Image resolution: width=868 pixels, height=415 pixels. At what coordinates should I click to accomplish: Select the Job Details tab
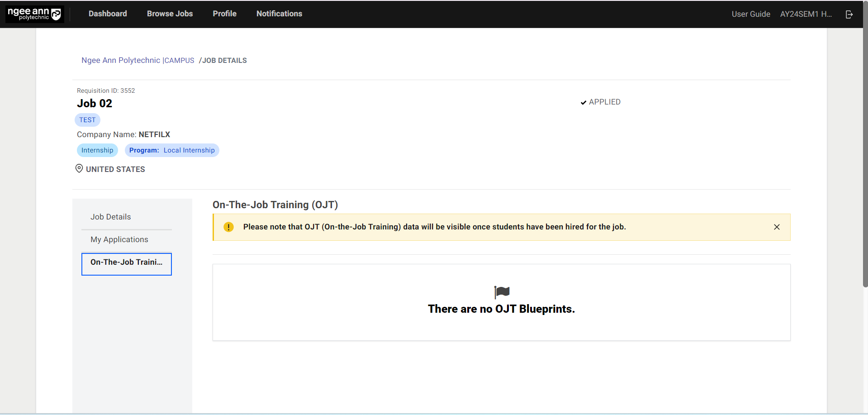(x=111, y=217)
